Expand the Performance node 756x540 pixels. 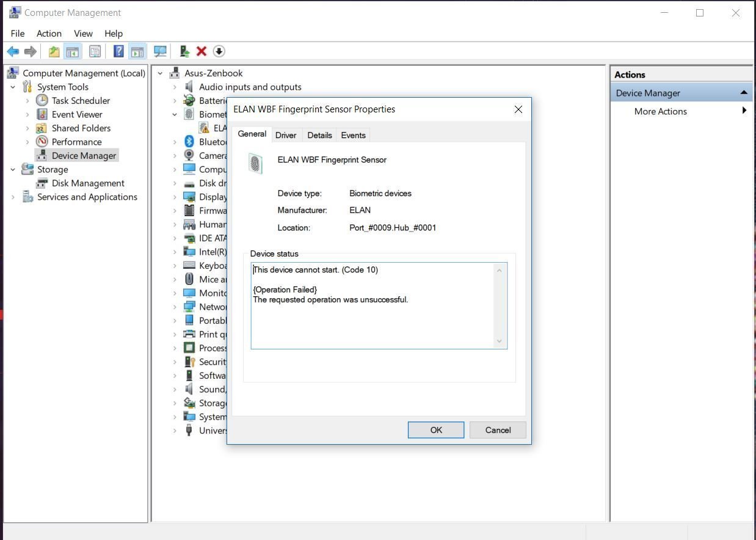27,142
